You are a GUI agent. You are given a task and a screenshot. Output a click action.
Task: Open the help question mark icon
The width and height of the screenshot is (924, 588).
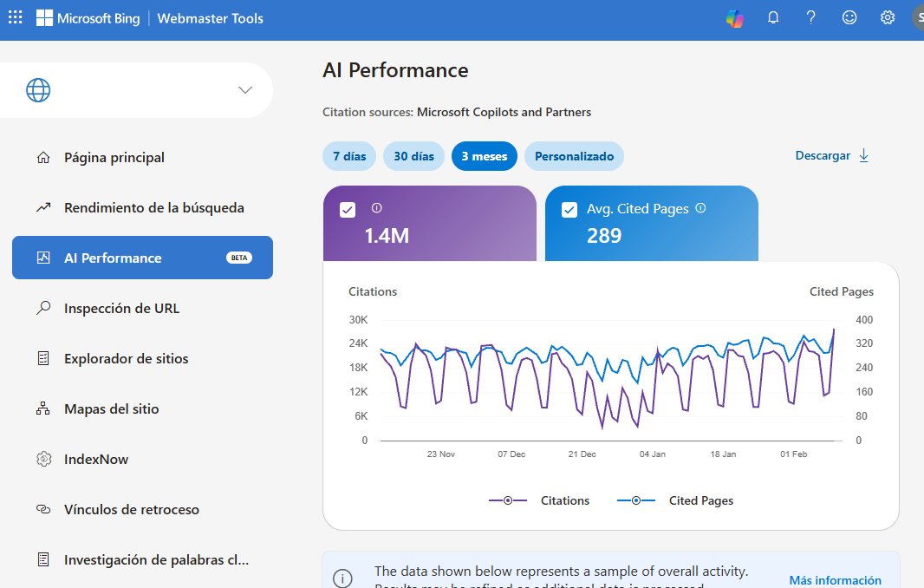(810, 17)
